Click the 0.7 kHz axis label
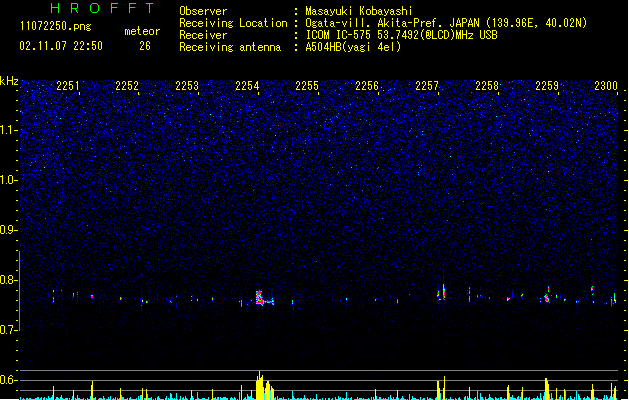629x400 pixels. tap(8, 330)
